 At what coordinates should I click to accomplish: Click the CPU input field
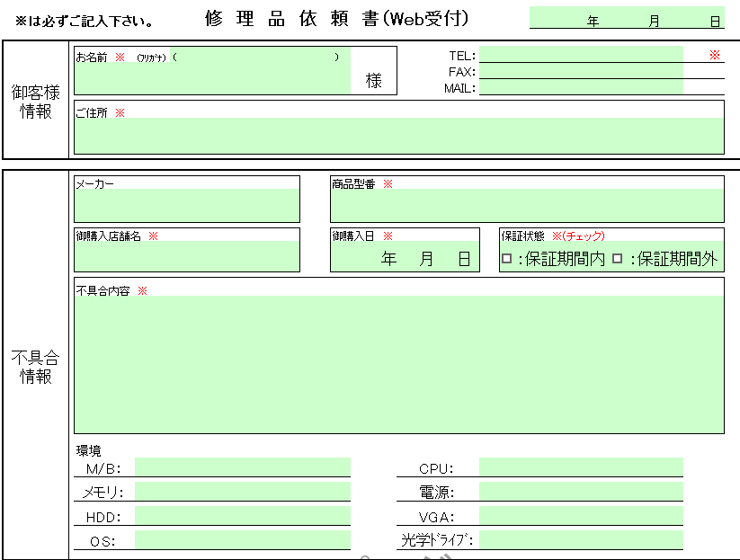[581, 467]
